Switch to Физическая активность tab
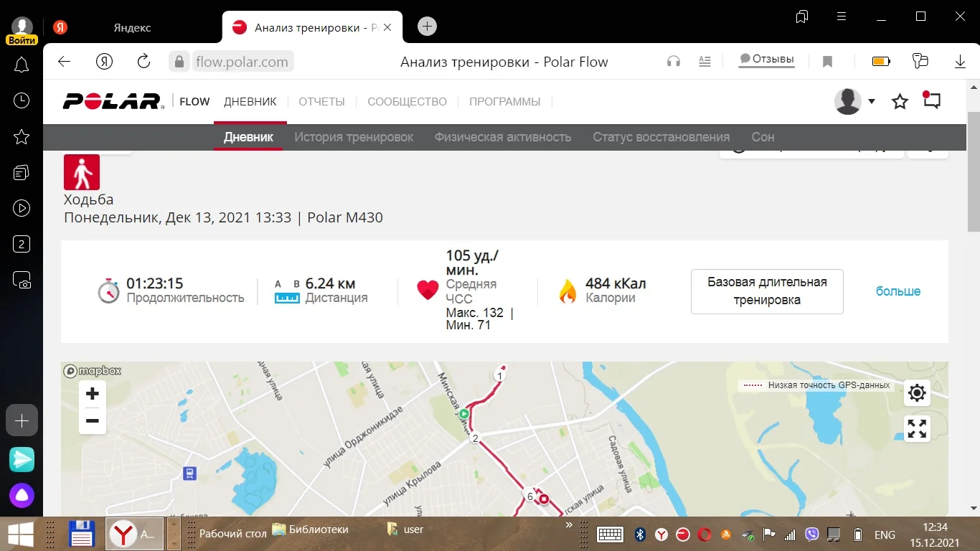Image resolution: width=980 pixels, height=551 pixels. click(x=503, y=137)
